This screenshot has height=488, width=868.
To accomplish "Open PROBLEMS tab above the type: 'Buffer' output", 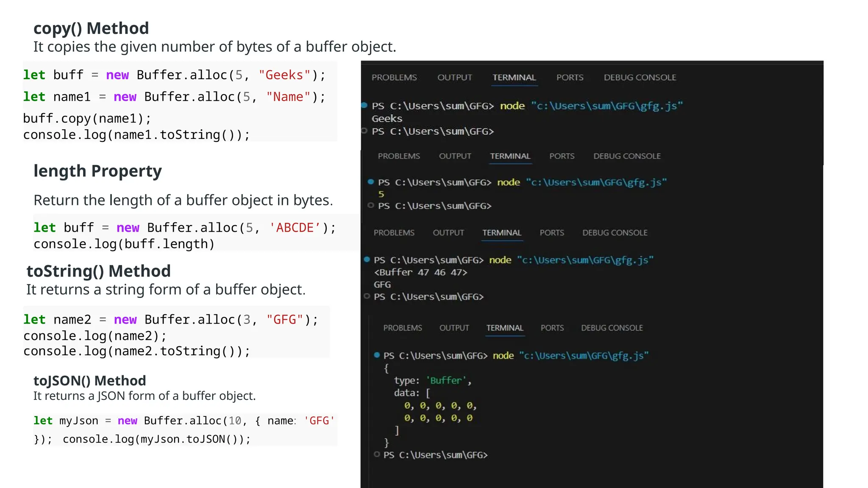I will (403, 328).
